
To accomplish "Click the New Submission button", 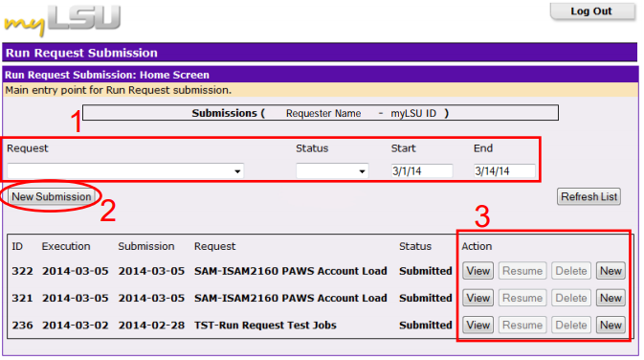I will pos(52,196).
